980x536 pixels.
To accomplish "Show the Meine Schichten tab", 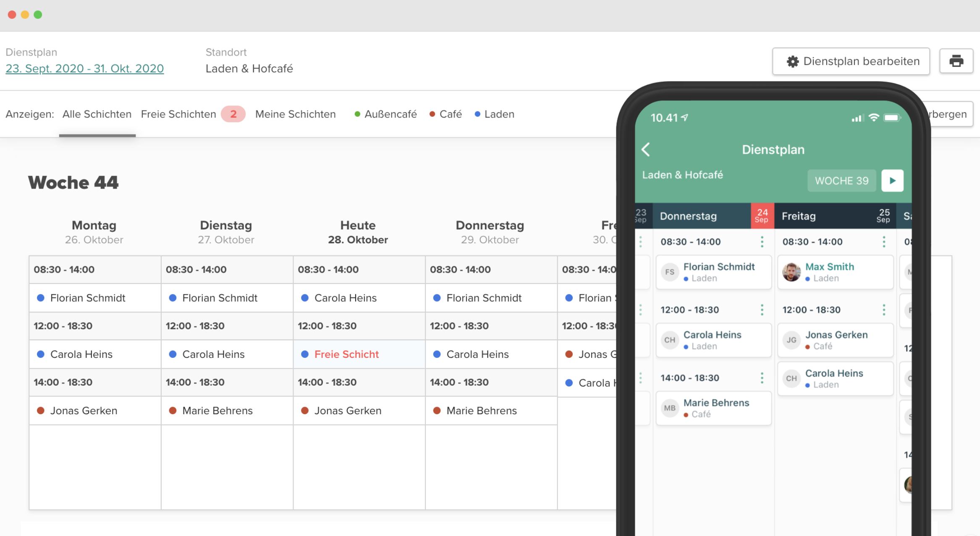I will click(295, 114).
